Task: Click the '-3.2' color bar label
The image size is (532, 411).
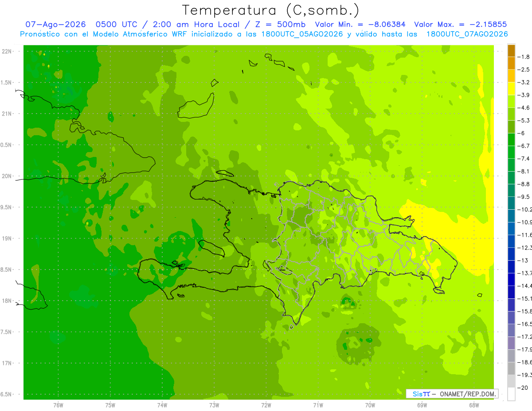Action: [524, 82]
